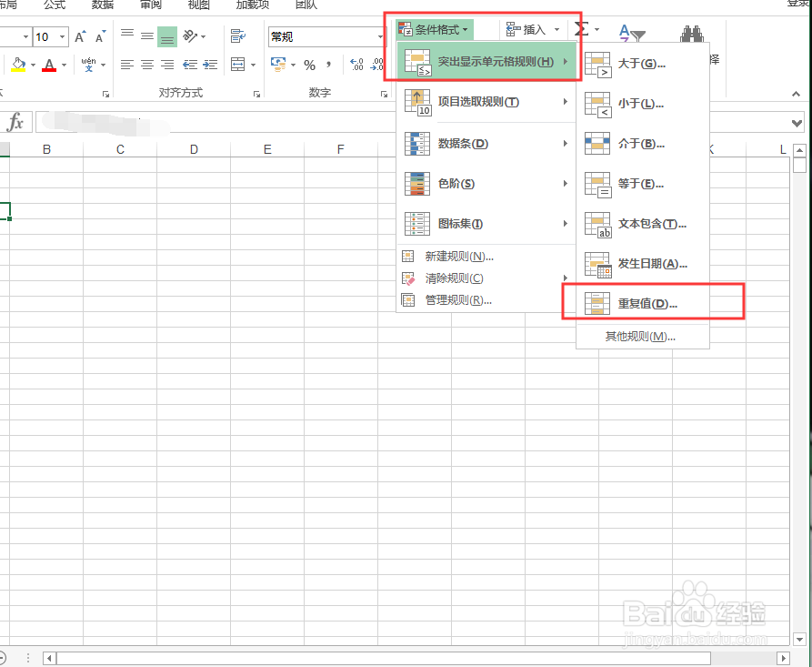
Task: Align text left
Action: coord(127,65)
